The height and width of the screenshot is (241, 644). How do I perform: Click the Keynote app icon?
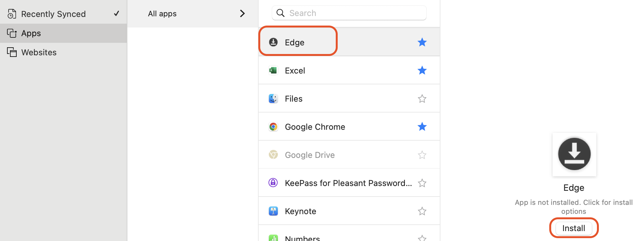(273, 211)
